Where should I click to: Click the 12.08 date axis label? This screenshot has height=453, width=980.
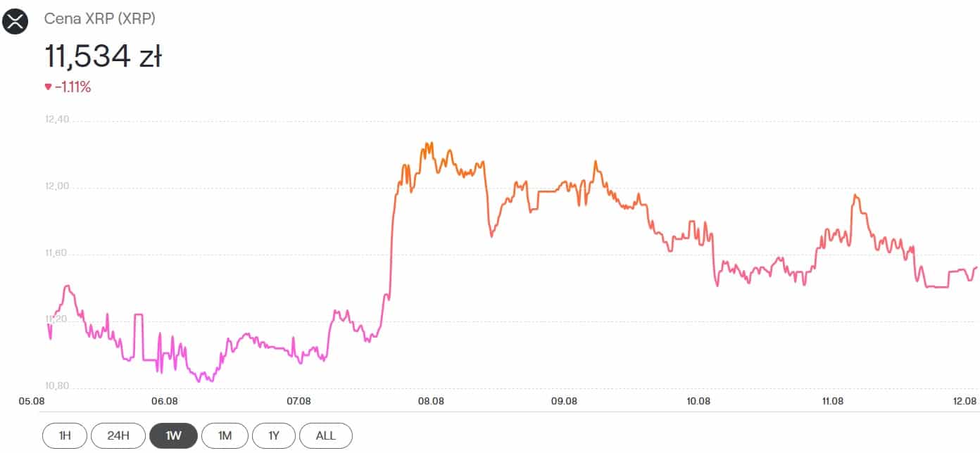pos(965,401)
